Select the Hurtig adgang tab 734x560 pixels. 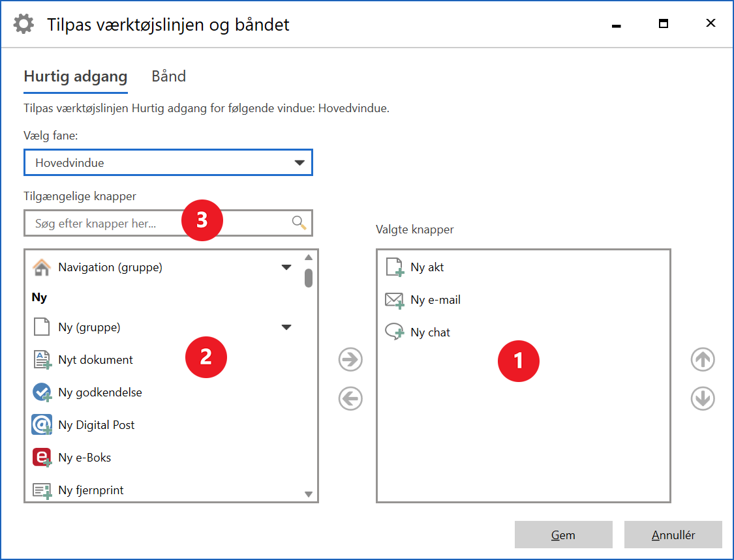pyautogui.click(x=75, y=76)
